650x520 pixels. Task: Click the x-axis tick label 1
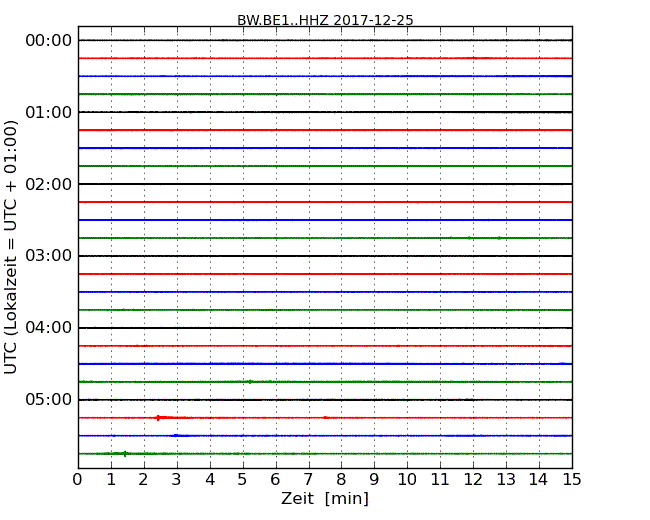point(111,480)
